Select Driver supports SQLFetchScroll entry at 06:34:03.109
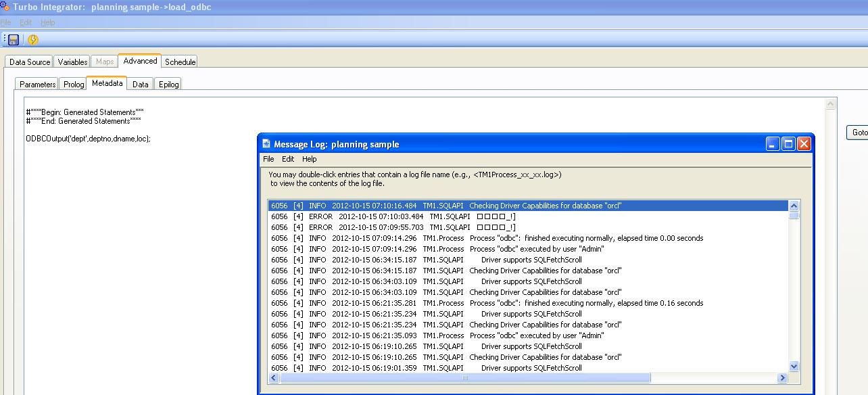This screenshot has width=868, height=395. 528,281
